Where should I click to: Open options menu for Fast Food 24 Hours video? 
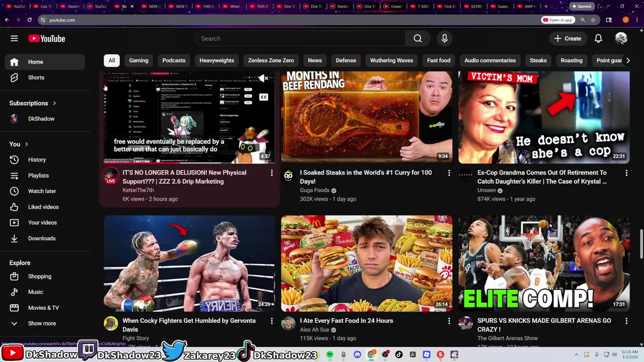449,321
